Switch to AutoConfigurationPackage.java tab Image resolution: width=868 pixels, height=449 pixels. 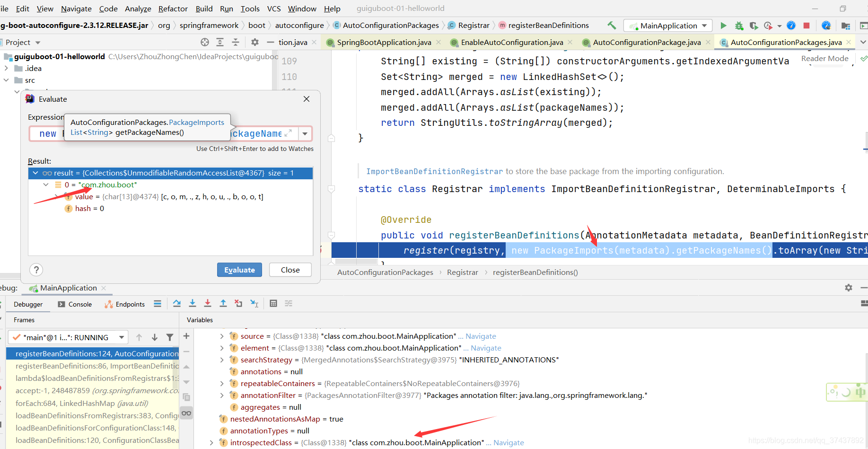click(647, 42)
